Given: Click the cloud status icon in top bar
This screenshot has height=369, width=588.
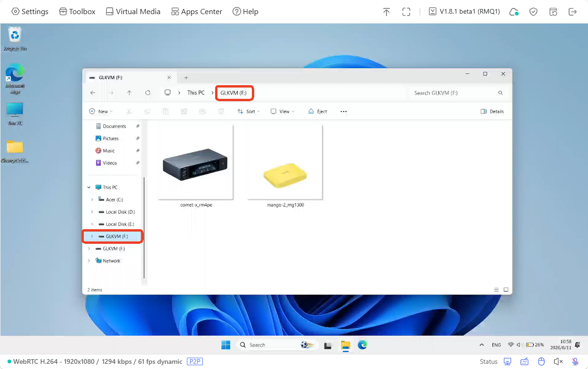Looking at the screenshot, I should click(514, 12).
